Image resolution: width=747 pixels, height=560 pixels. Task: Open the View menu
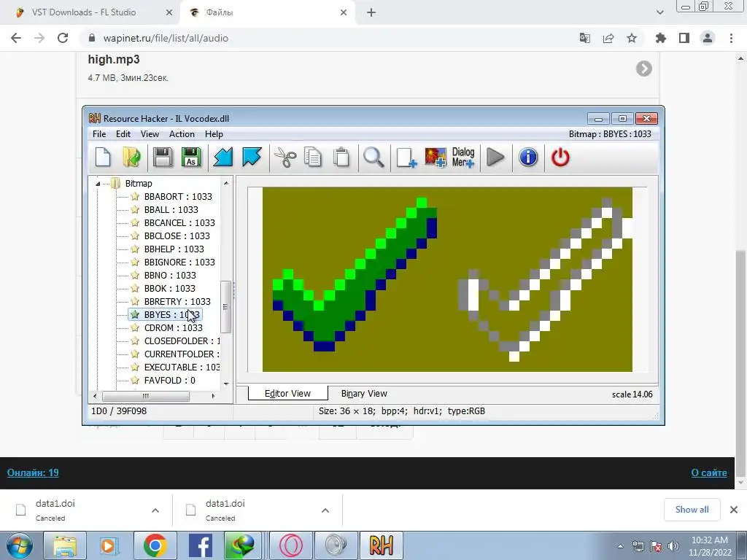tap(150, 134)
